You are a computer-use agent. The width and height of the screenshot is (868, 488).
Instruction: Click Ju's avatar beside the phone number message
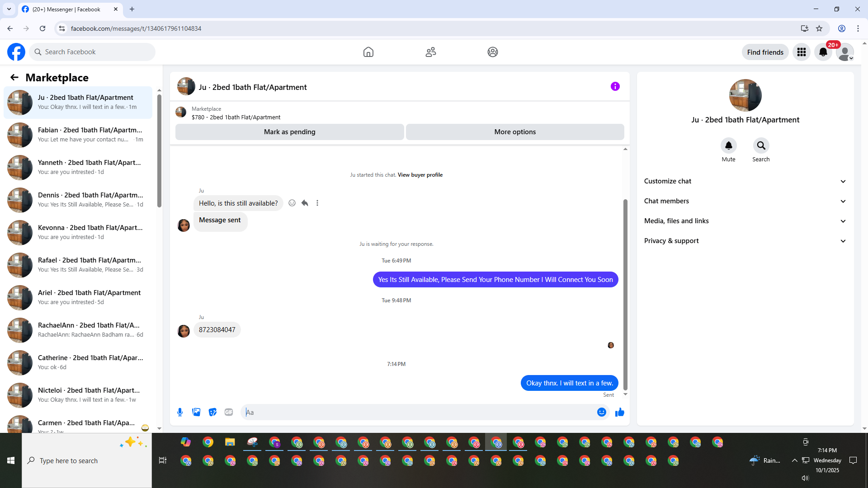point(184,331)
